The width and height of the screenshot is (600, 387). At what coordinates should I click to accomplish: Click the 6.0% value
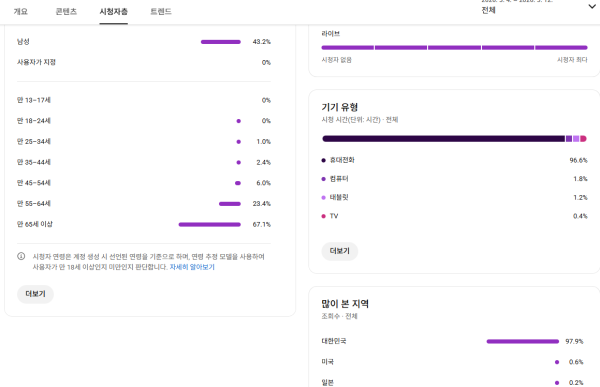coord(264,183)
